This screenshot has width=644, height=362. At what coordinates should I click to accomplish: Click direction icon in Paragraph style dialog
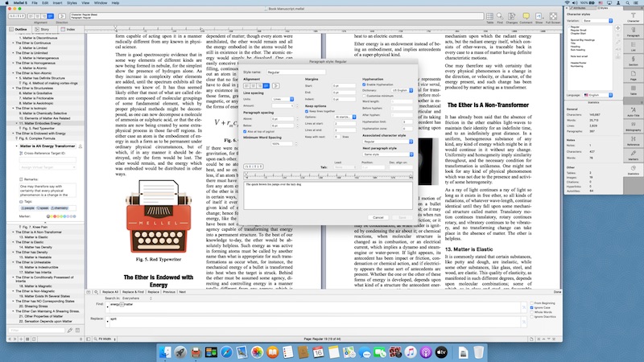(x=275, y=86)
